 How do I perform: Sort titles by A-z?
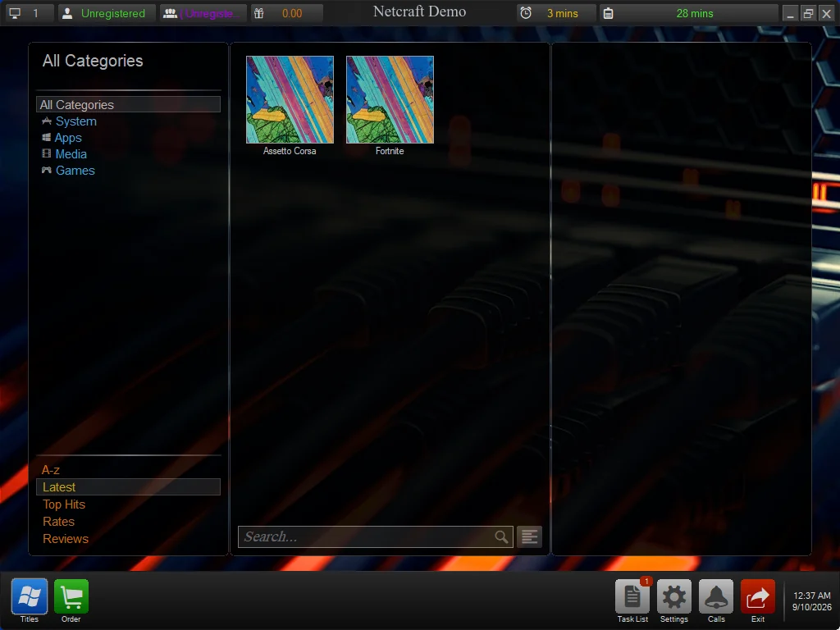pyautogui.click(x=51, y=470)
